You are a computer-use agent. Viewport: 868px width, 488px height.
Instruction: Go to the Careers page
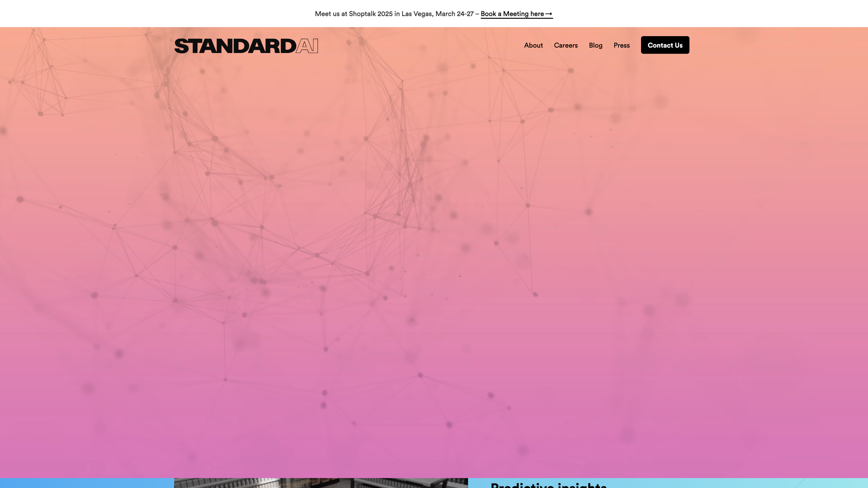pyautogui.click(x=565, y=45)
